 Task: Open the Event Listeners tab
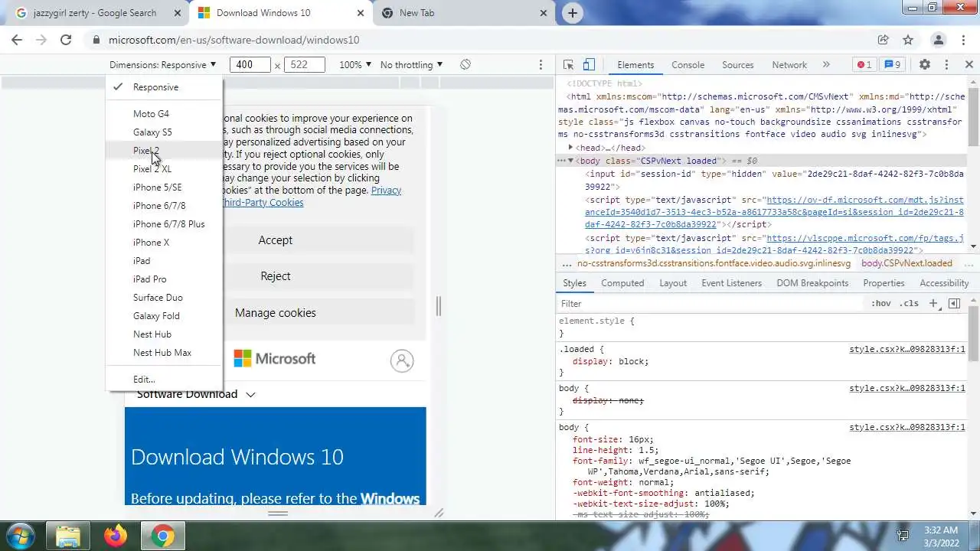[731, 283]
